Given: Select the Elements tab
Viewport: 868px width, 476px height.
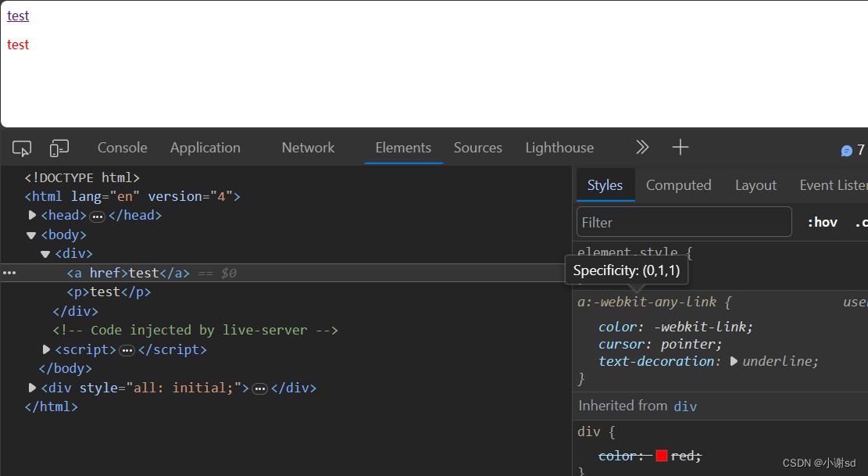Looking at the screenshot, I should point(403,148).
